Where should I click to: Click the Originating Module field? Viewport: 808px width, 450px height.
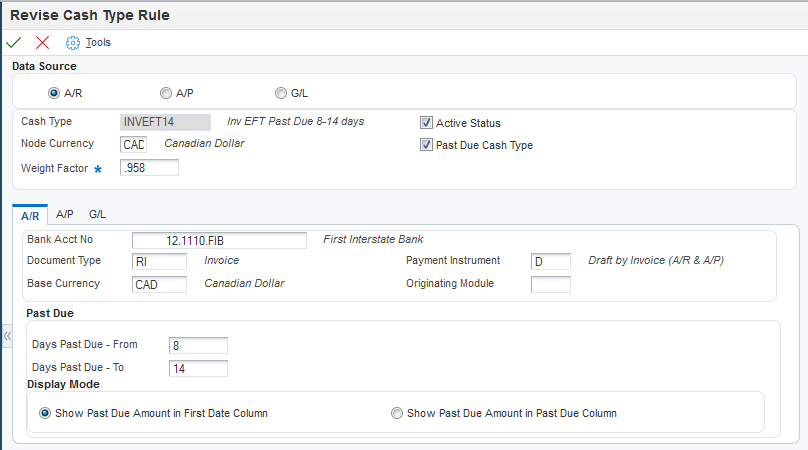pos(550,284)
